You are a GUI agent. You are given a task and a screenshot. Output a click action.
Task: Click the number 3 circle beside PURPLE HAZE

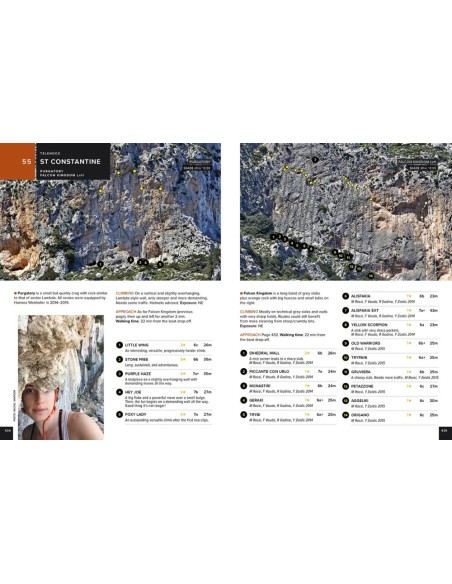pos(120,374)
